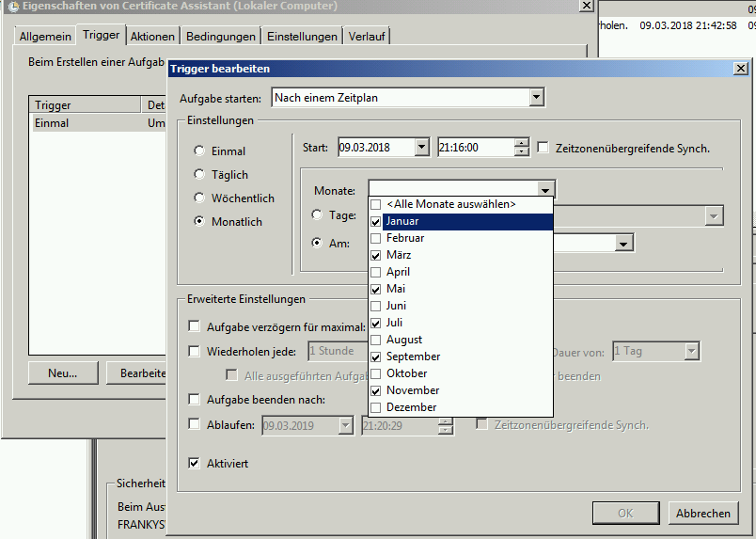Open the Bedingungen tab
Viewport: 756px width, 539px height.
point(221,36)
